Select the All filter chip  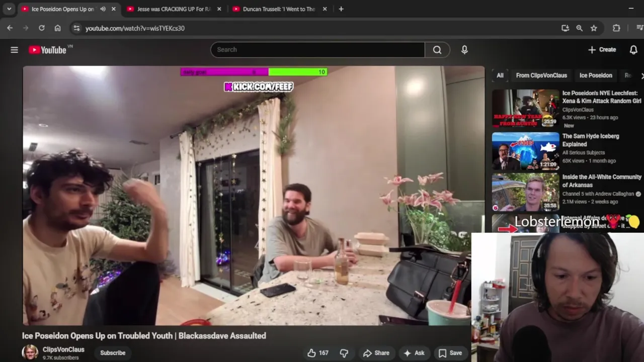500,75
